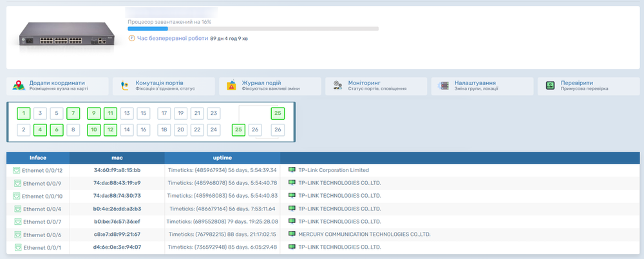This screenshot has height=259, width=644.
Task: Click the processor load progress bar
Action: coord(253,28)
